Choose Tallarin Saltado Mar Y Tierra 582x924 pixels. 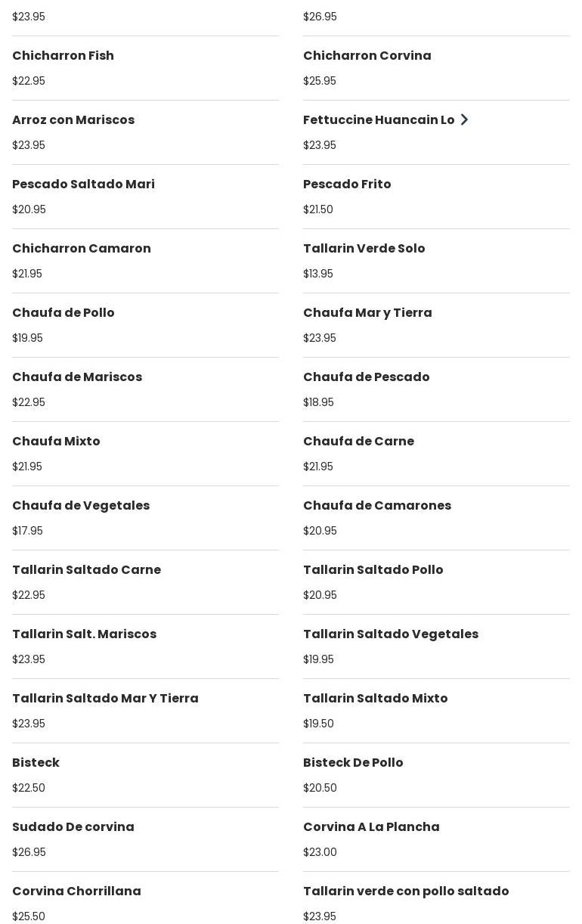(x=105, y=699)
